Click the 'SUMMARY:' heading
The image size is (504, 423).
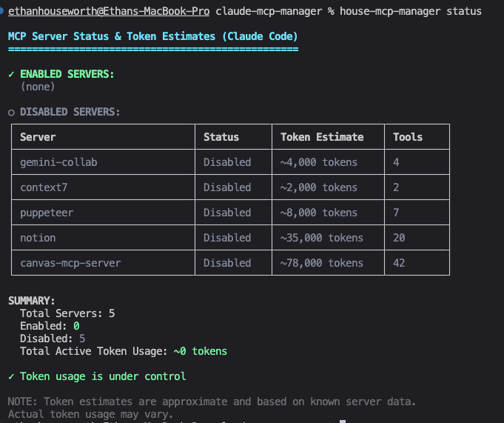(32, 301)
